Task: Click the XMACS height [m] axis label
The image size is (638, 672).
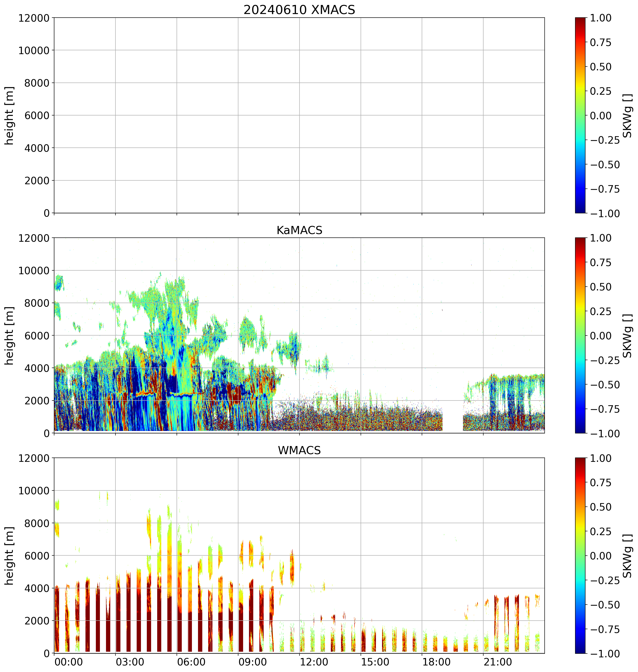Action: click(9, 116)
